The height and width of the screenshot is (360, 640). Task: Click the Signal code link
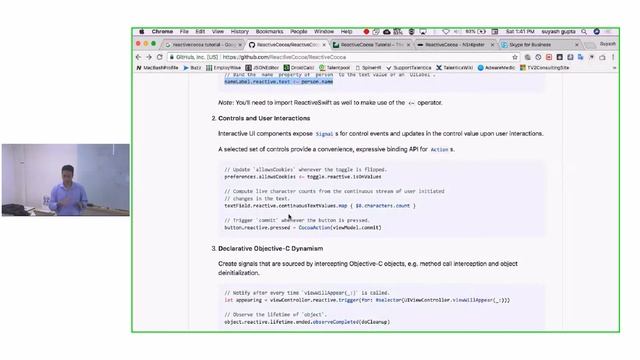coord(324,134)
